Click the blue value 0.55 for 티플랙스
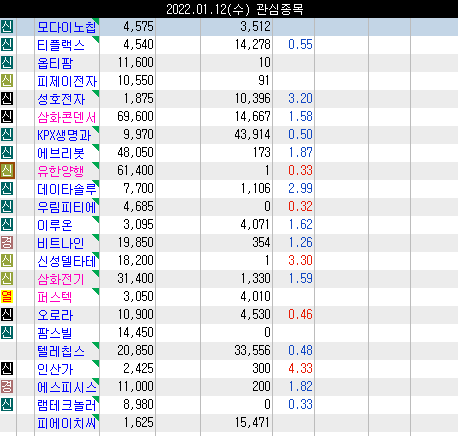Viewport: 458px width, 436px height. point(300,44)
